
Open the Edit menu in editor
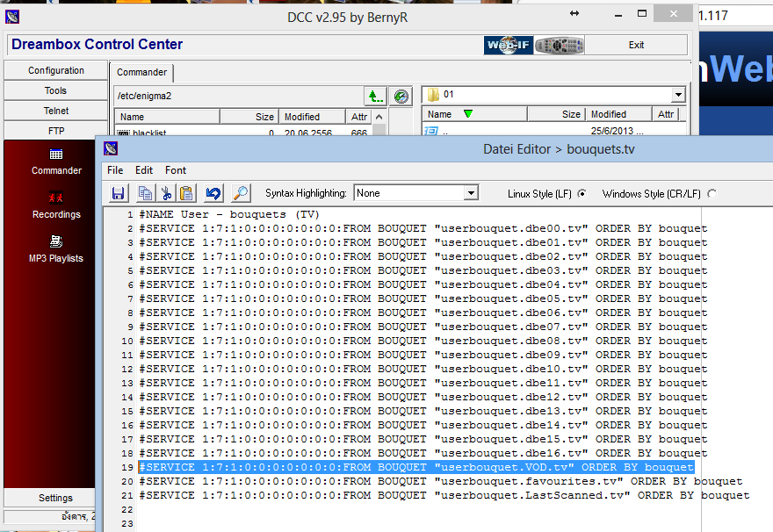pyautogui.click(x=144, y=170)
